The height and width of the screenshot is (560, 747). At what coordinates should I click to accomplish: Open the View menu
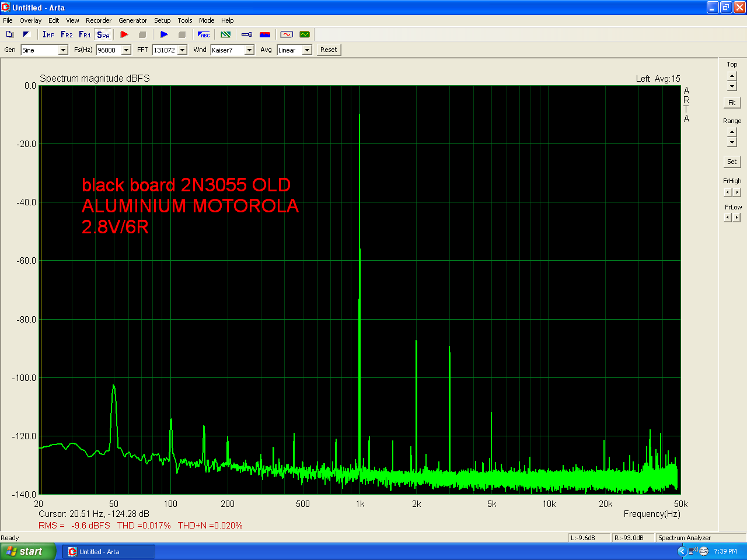72,20
